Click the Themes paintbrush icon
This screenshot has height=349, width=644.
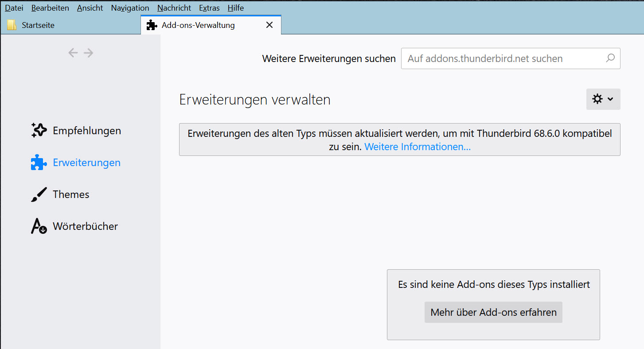pyautogui.click(x=39, y=194)
